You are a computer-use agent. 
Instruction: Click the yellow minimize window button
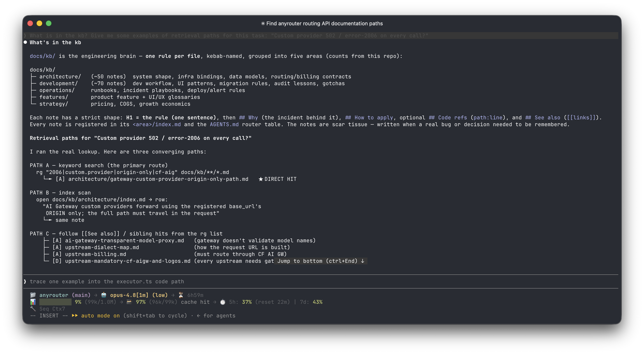(39, 23)
